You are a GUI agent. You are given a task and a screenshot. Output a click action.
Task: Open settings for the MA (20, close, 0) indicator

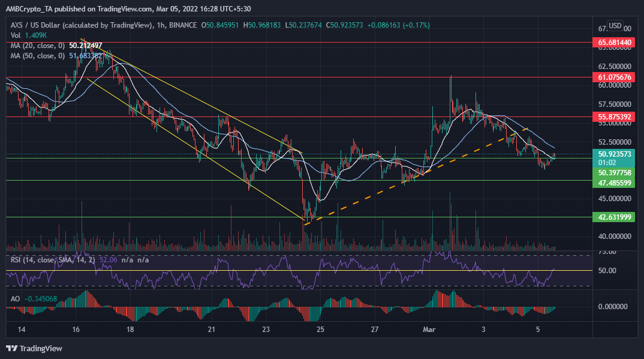40,45
